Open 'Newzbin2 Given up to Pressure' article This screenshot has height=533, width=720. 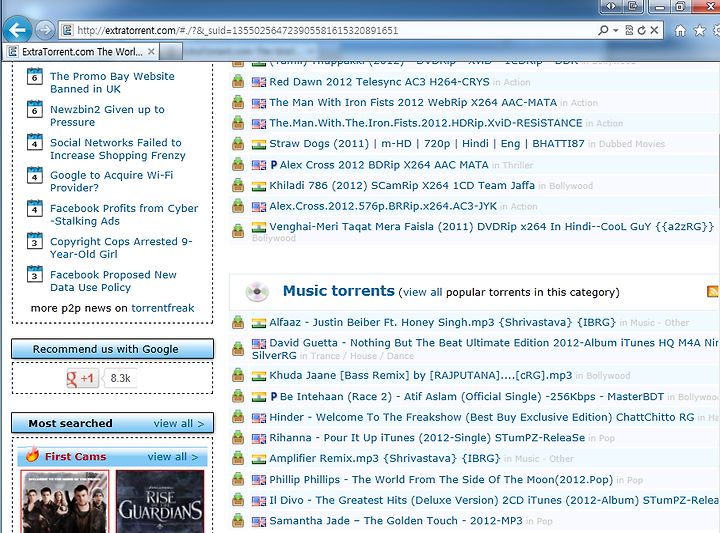107,116
